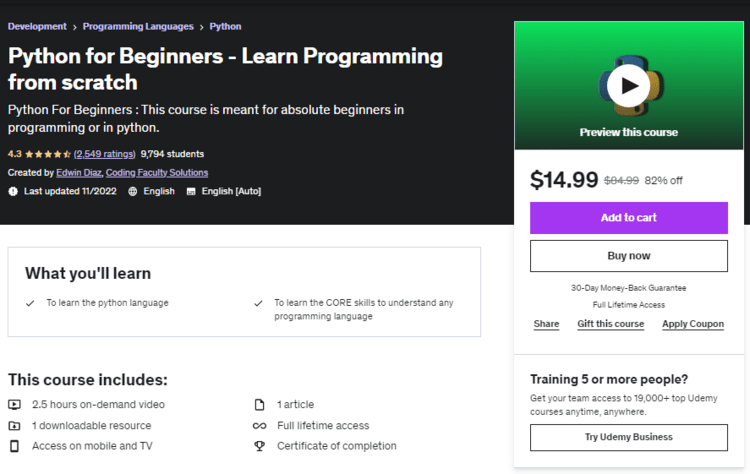The image size is (750, 474).
Task: Open the Programming Languages breadcrumb
Action: click(x=138, y=26)
